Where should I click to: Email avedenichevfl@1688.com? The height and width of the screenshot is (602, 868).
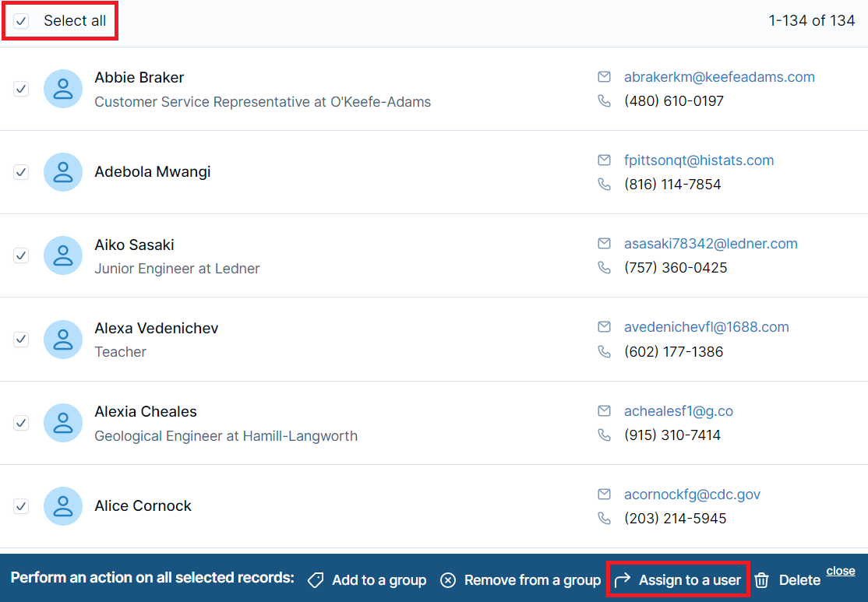point(707,327)
